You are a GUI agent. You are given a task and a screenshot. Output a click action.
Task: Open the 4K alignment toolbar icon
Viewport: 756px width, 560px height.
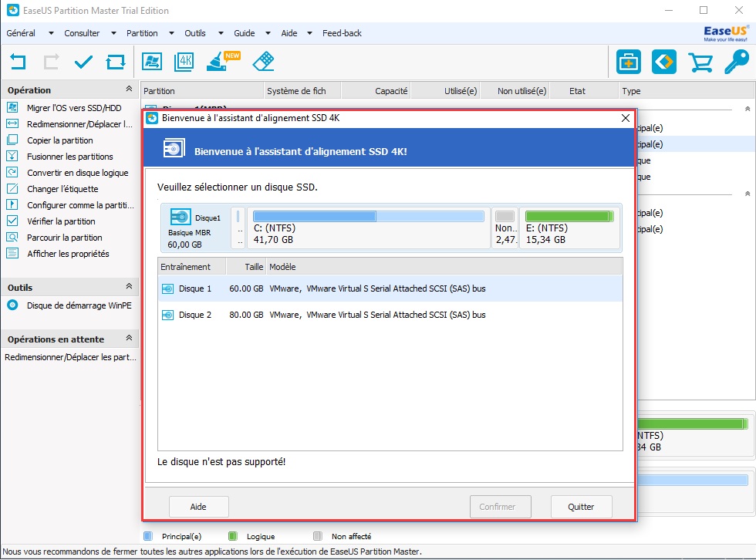(184, 62)
